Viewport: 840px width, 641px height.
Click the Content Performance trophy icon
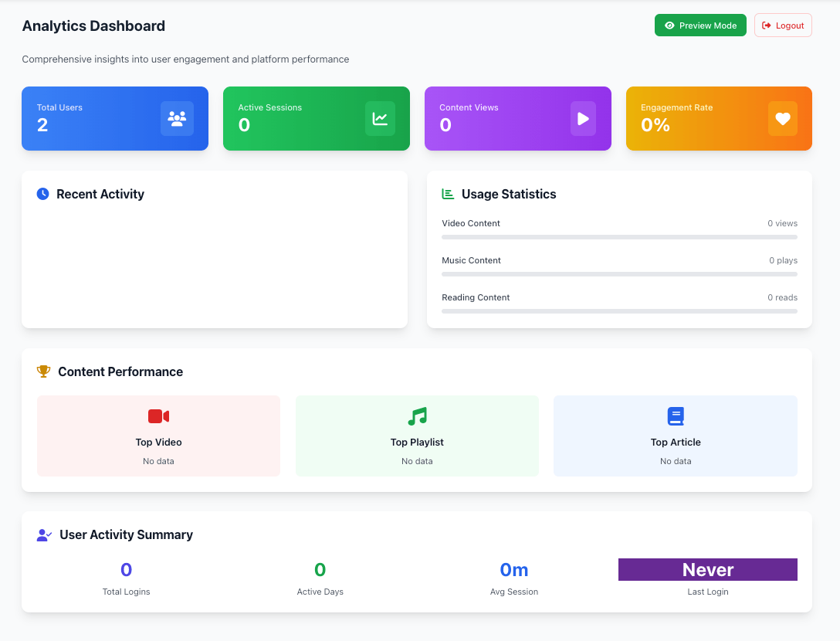point(43,371)
